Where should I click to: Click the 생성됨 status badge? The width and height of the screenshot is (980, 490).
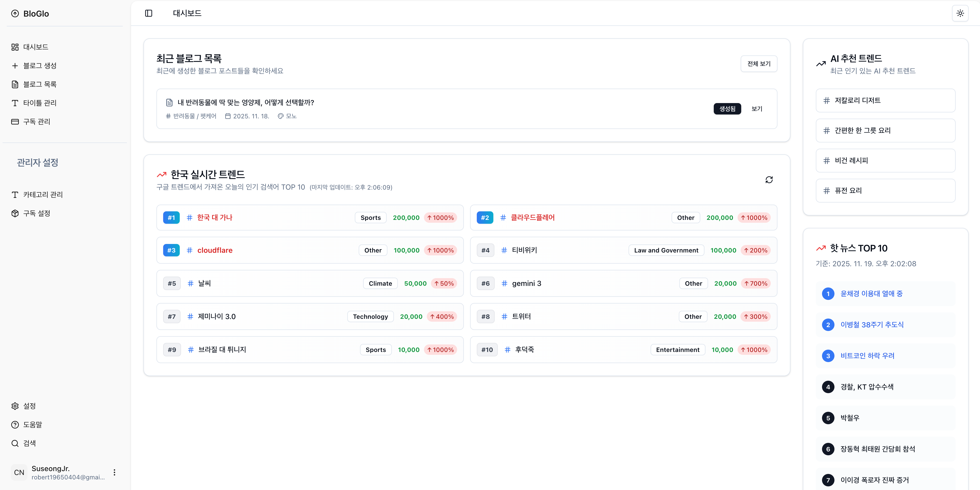pyautogui.click(x=727, y=109)
